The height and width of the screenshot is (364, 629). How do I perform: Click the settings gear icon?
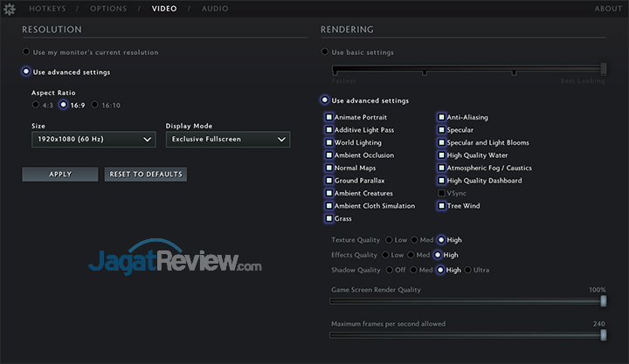coord(10,9)
